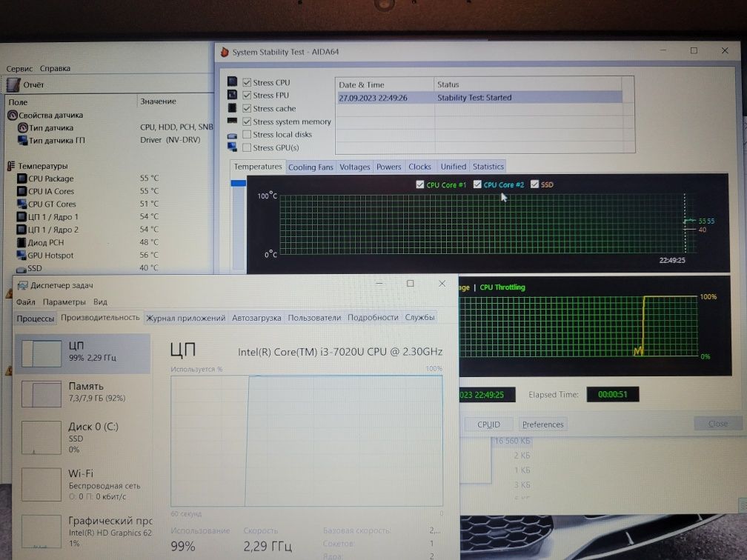Open the Подробности tab
This screenshot has height=560, width=747.
coord(373,318)
